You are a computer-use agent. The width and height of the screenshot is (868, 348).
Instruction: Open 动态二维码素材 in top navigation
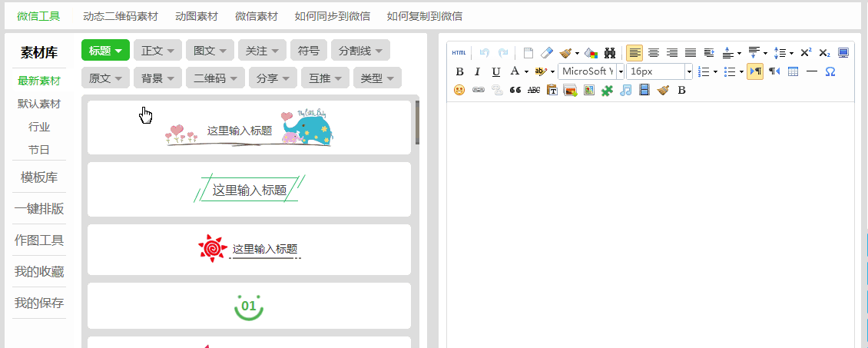tap(120, 16)
